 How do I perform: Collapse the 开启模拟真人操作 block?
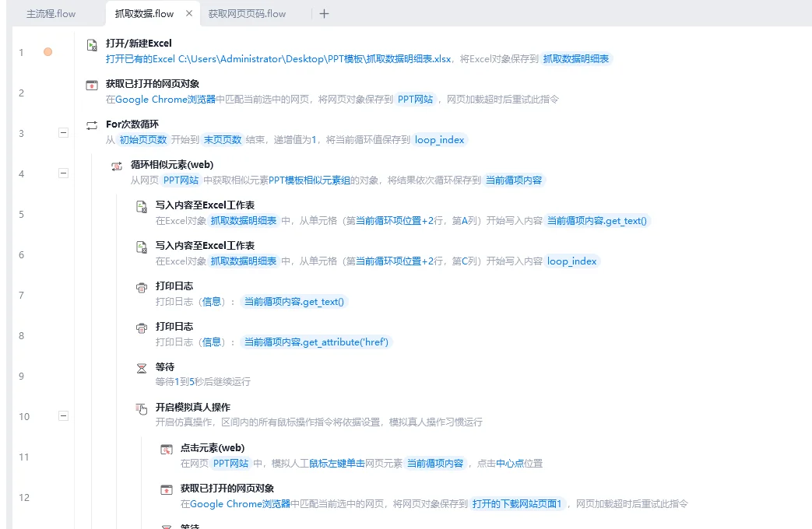point(63,416)
